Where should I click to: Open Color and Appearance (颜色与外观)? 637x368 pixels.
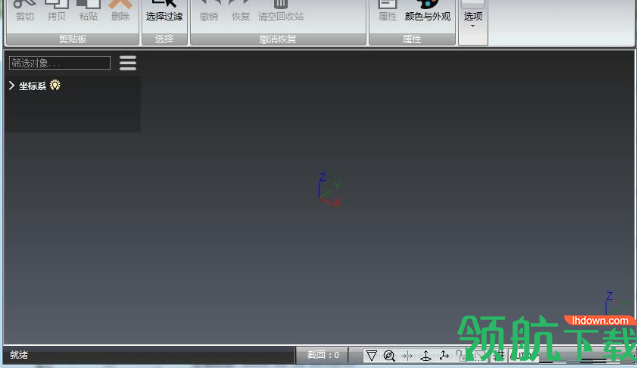427,11
